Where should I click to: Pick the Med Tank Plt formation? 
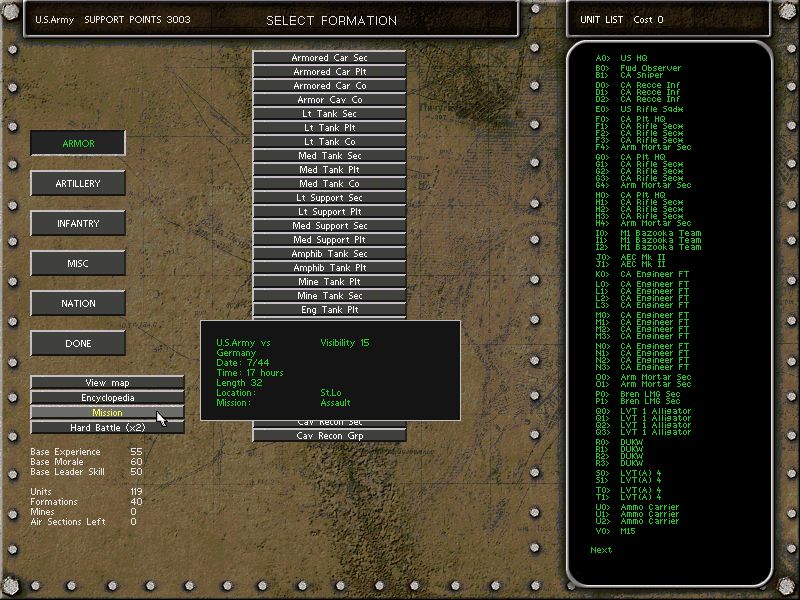click(x=332, y=170)
